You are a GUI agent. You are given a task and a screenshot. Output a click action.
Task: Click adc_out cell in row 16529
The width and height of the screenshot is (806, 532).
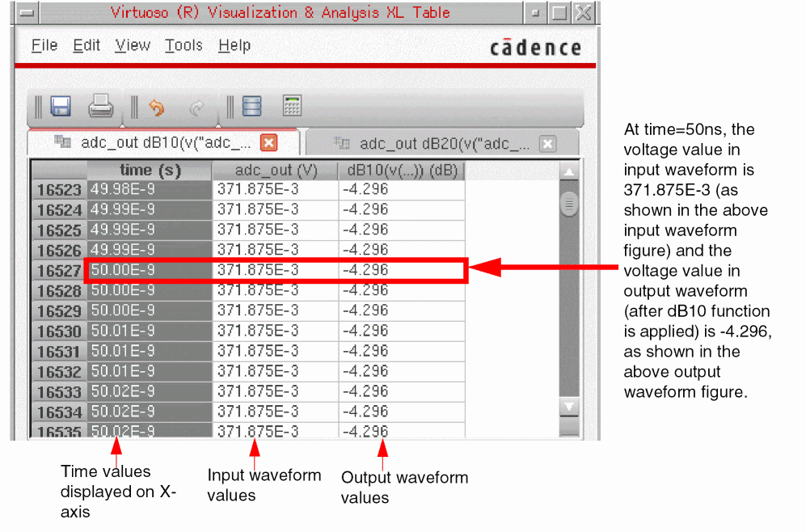pos(276,311)
